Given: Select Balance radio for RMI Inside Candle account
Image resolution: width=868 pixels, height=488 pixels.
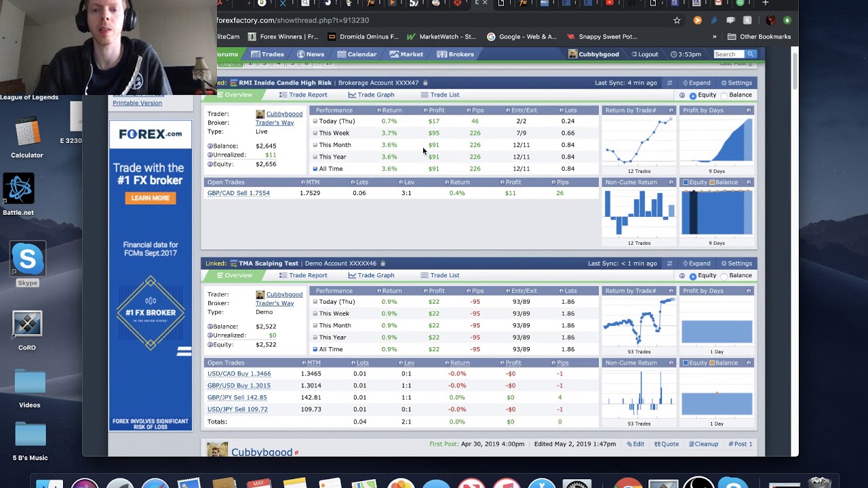Looking at the screenshot, I should pyautogui.click(x=724, y=96).
